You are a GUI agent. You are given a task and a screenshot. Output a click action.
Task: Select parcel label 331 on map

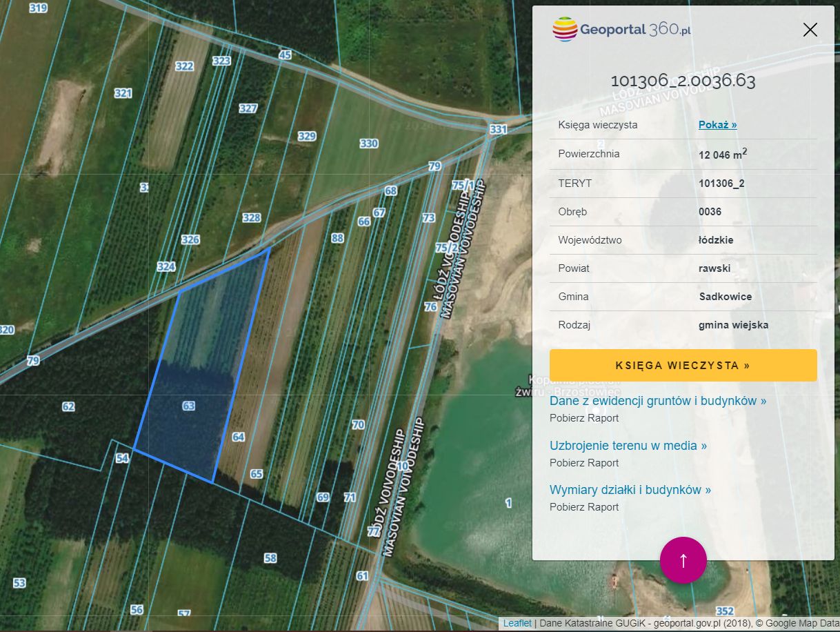click(x=498, y=129)
